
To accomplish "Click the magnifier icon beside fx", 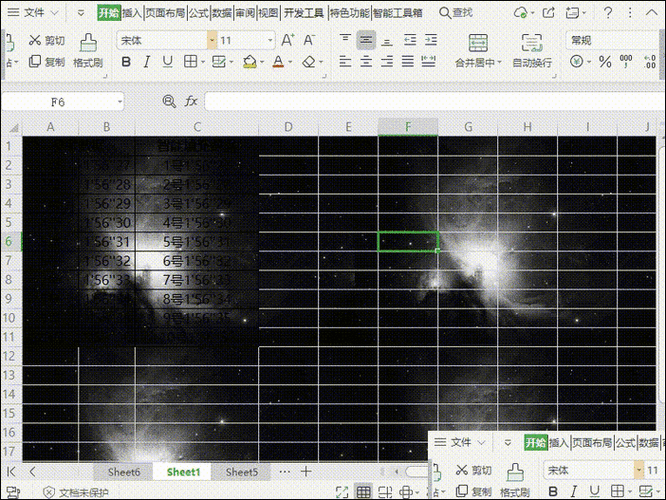I will point(169,102).
